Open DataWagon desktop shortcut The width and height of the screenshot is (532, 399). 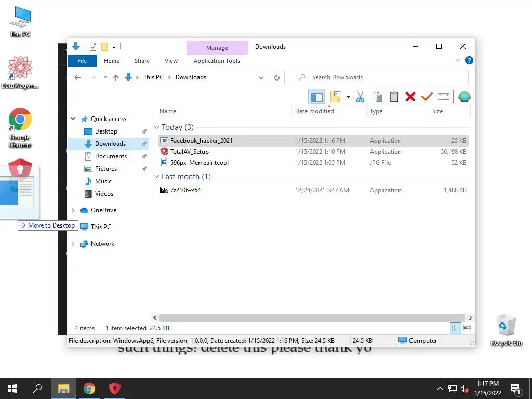point(20,73)
